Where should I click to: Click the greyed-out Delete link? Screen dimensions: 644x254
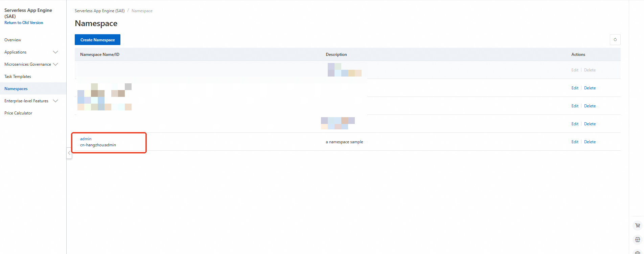pos(590,70)
